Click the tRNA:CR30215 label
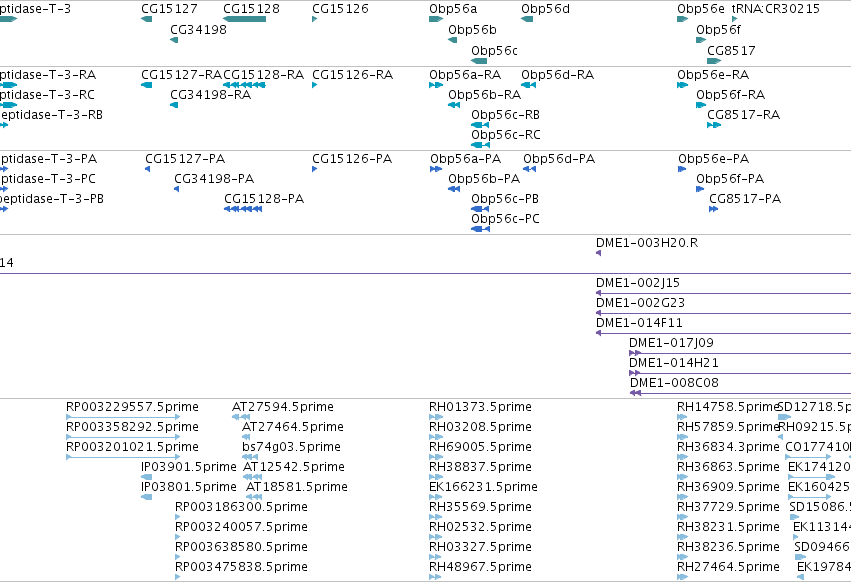This screenshot has width=851, height=582. (x=776, y=9)
